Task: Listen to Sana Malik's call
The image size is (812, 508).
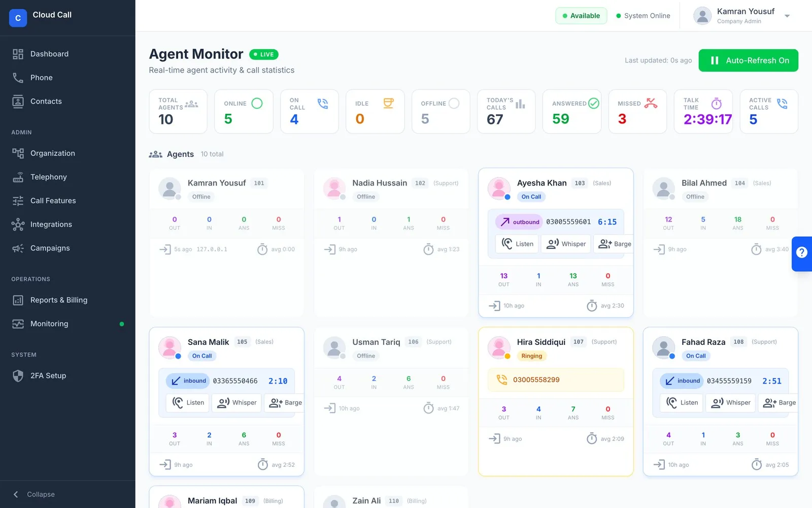Action: pyautogui.click(x=188, y=403)
